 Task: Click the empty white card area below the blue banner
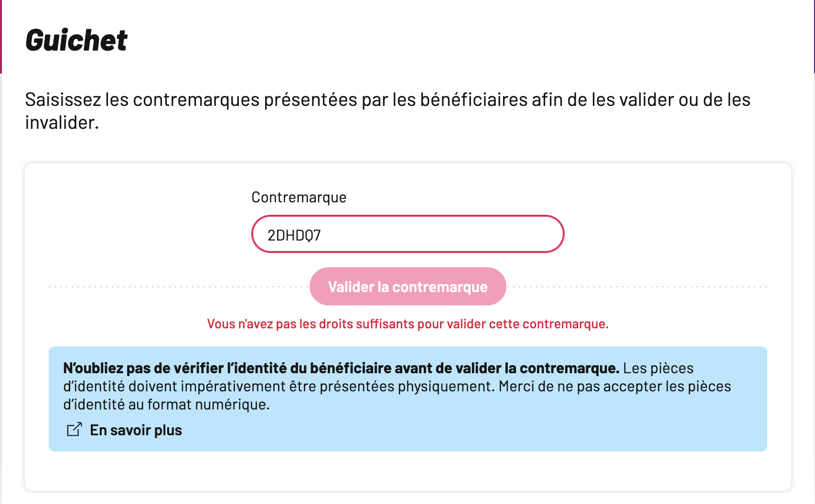coord(407,471)
